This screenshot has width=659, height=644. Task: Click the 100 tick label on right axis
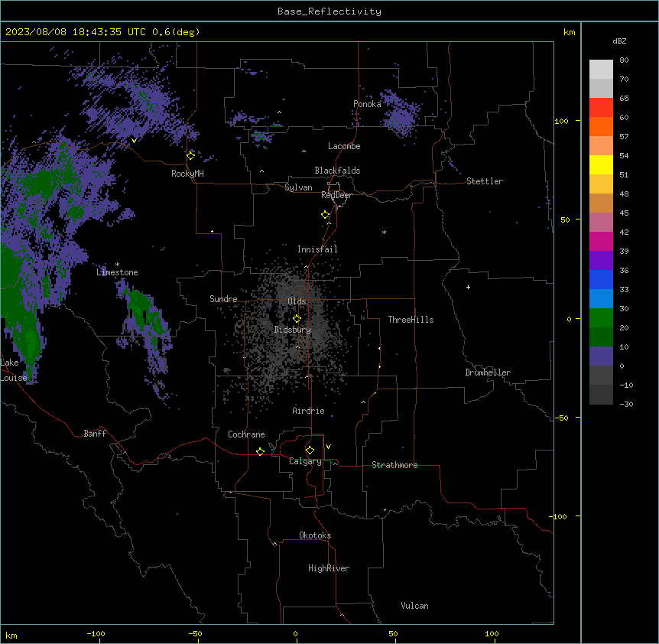coord(561,121)
